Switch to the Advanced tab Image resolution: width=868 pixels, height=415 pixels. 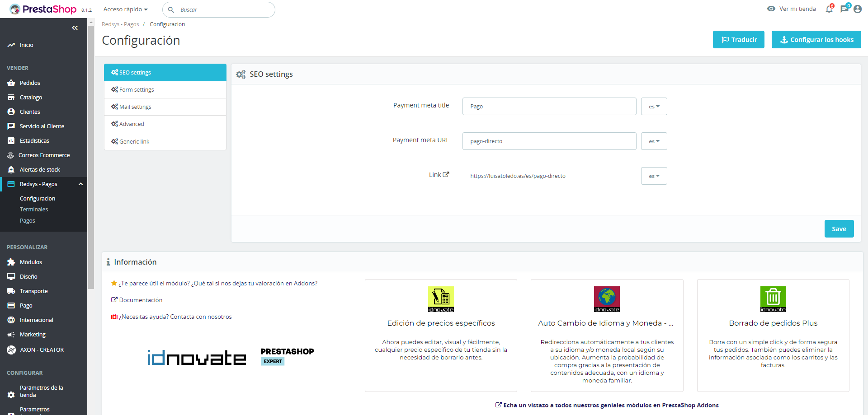[165, 124]
